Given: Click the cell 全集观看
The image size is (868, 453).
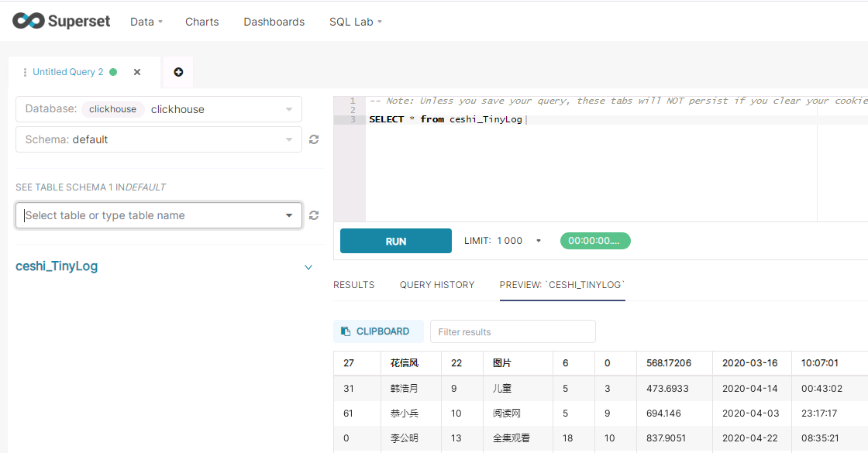Looking at the screenshot, I should coord(518,438).
